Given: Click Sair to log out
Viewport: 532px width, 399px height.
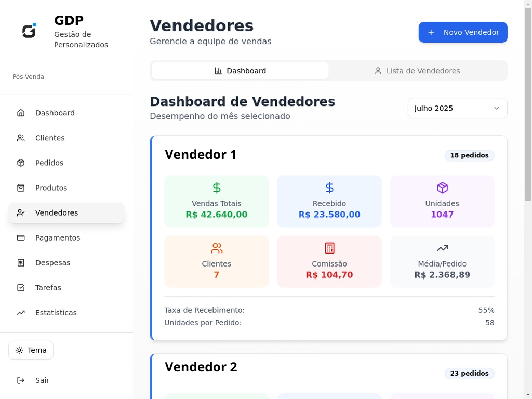Looking at the screenshot, I should 66,380.
